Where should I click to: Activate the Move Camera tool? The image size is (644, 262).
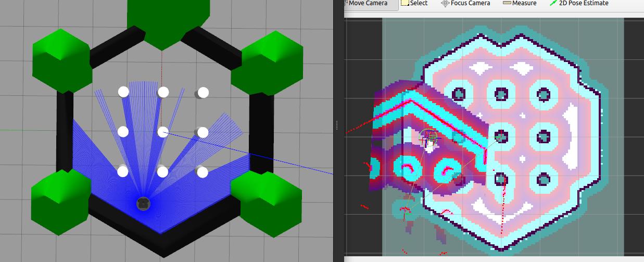pyautogui.click(x=367, y=4)
